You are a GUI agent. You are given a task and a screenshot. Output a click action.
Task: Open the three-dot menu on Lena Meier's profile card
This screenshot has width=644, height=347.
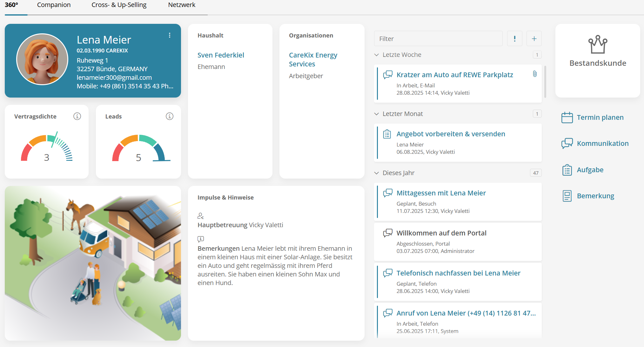[170, 35]
